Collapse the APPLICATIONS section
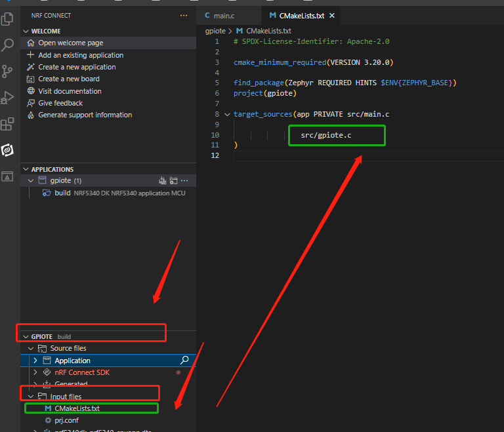This screenshot has height=432, width=504. point(26,169)
